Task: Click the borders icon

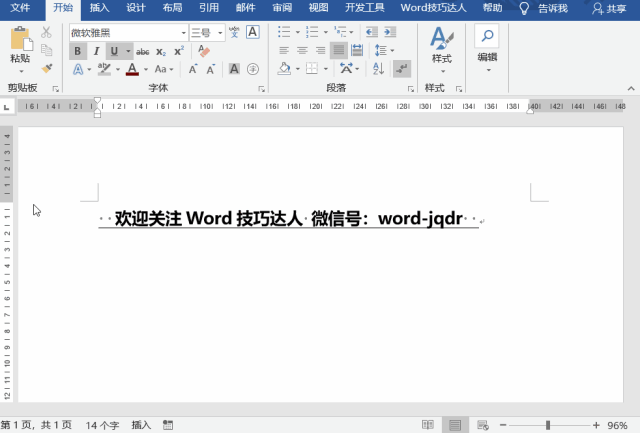Action: [x=312, y=69]
